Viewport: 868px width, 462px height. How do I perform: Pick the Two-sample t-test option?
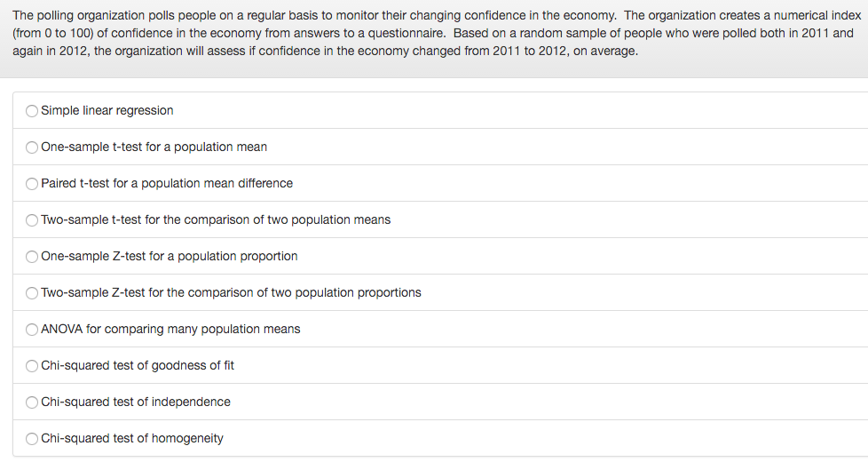32,220
